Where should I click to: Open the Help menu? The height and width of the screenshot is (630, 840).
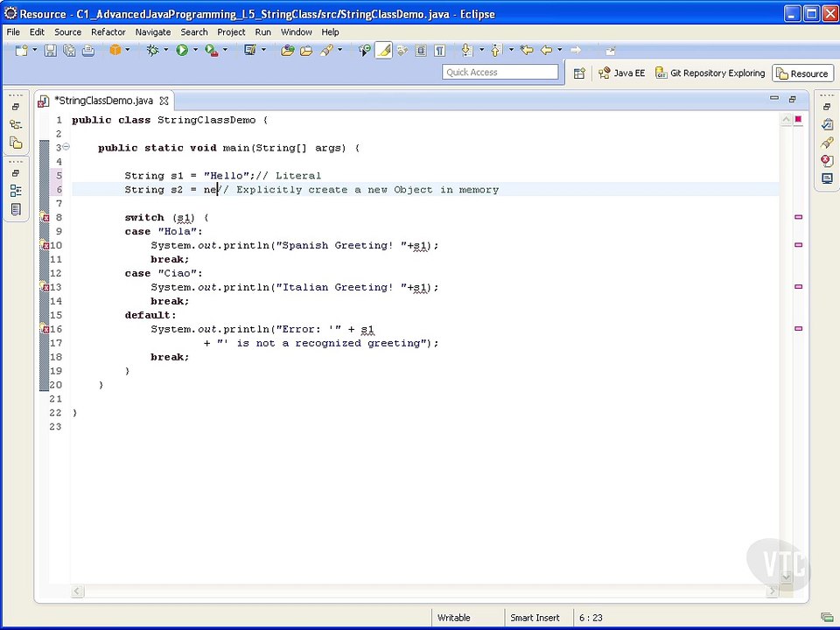click(x=330, y=32)
